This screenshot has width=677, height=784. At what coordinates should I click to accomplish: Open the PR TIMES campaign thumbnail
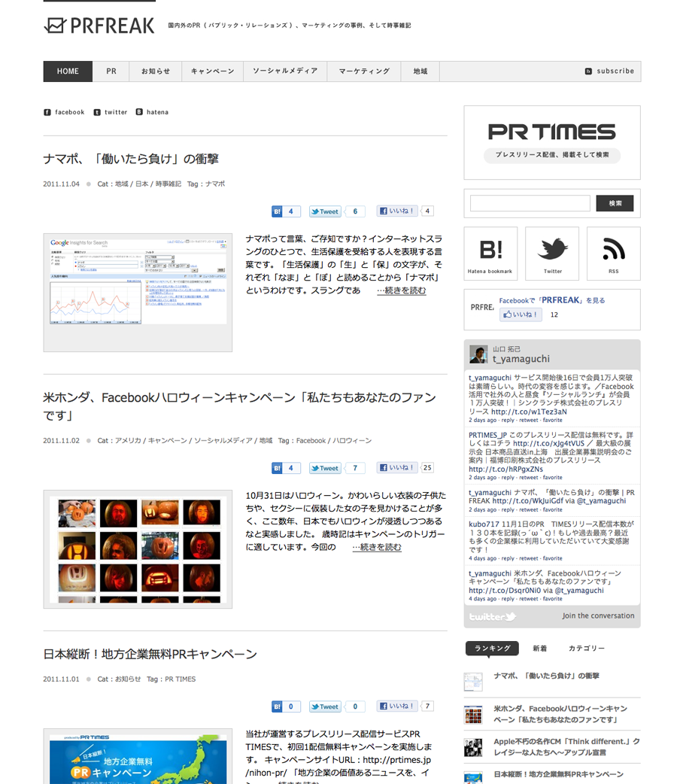tap(138, 756)
